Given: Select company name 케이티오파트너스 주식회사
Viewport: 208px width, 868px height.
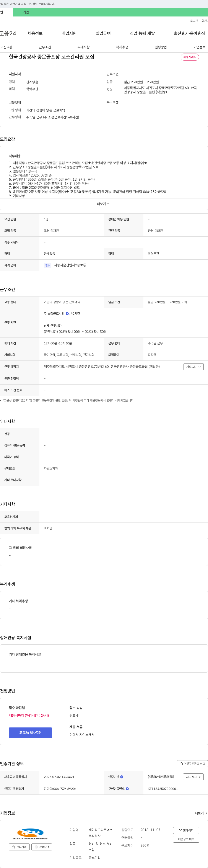Looking at the screenshot, I should (100, 833).
